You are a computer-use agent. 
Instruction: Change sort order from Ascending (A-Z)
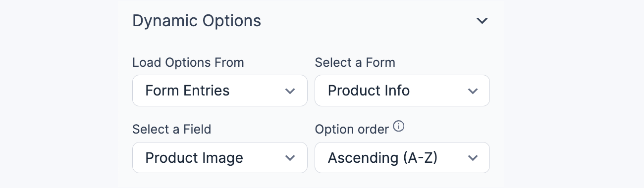coord(402,158)
